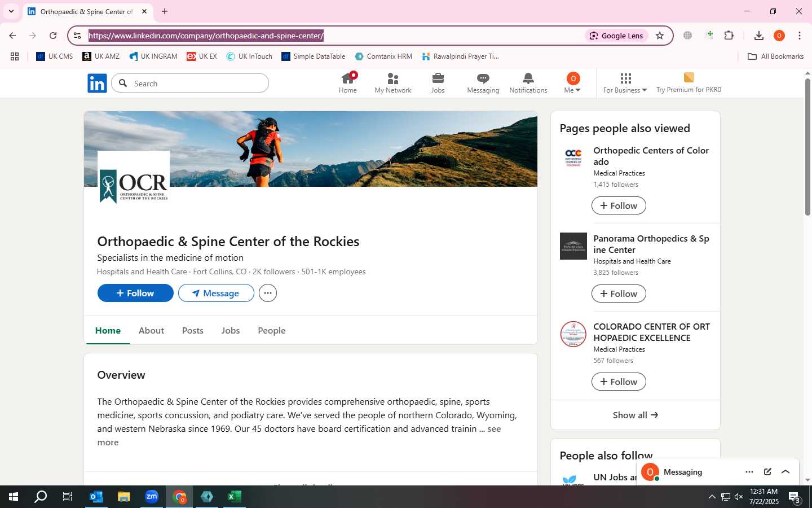Screen dimensions: 812x508
Task: Open the Notifications bell icon
Action: (x=528, y=83)
